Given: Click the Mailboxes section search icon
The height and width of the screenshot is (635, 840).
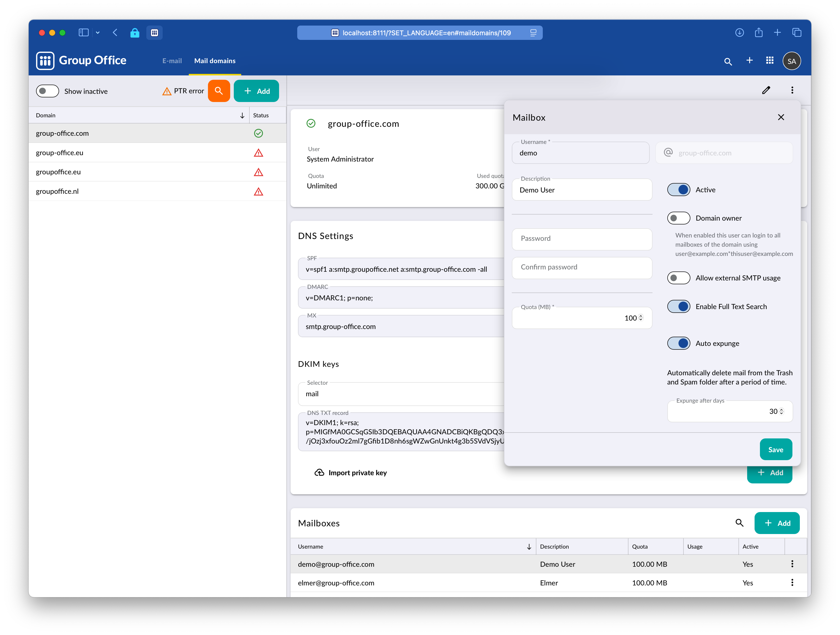Looking at the screenshot, I should 739,523.
